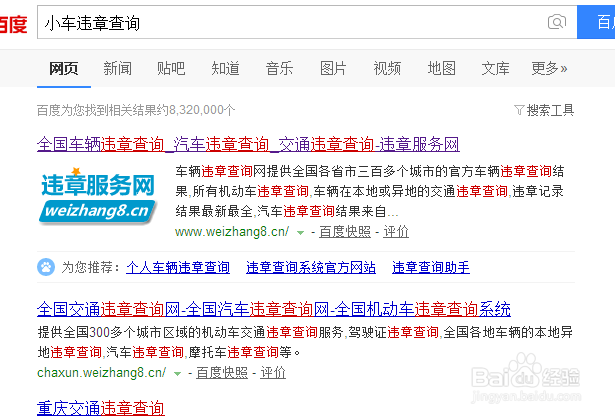
Task: Click the Baidu logo
Action: pyautogui.click(x=13, y=24)
